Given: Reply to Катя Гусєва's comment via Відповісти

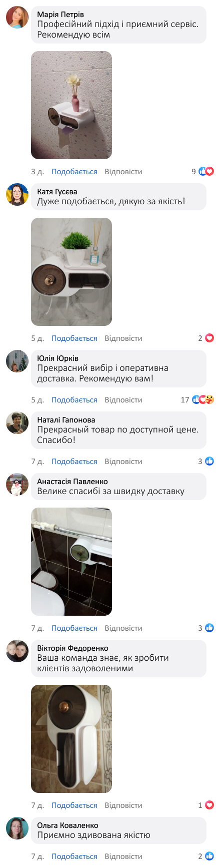Looking at the screenshot, I should coord(123,338).
